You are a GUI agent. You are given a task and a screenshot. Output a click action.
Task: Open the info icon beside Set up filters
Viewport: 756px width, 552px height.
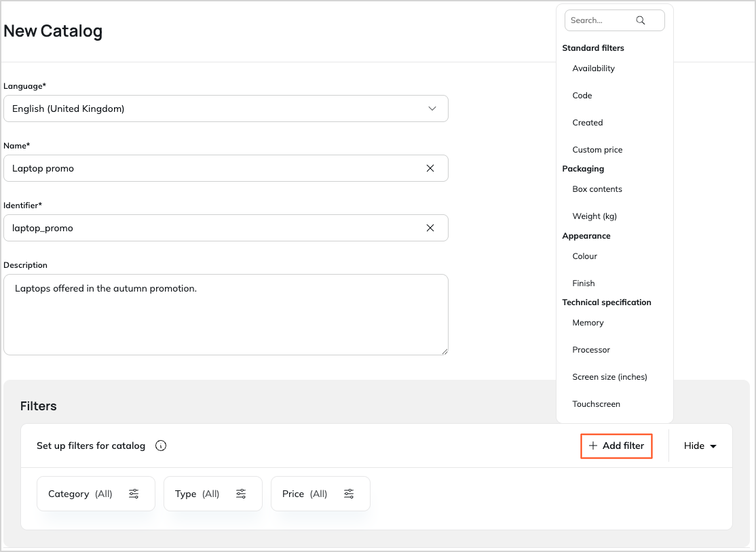161,446
